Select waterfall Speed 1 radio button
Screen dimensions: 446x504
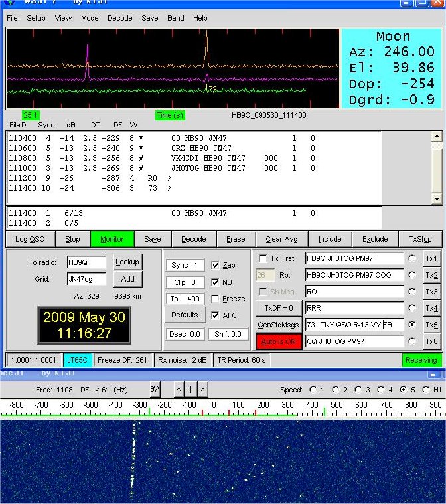[x=313, y=390]
